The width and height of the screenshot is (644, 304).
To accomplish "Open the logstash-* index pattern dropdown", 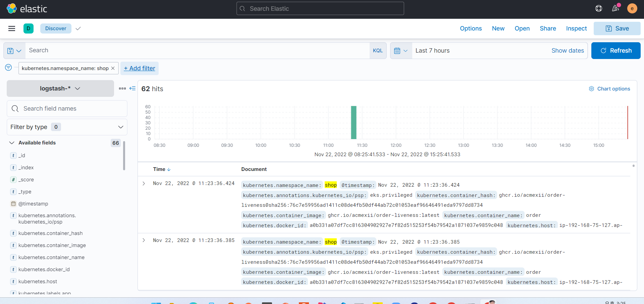I will 60,88.
